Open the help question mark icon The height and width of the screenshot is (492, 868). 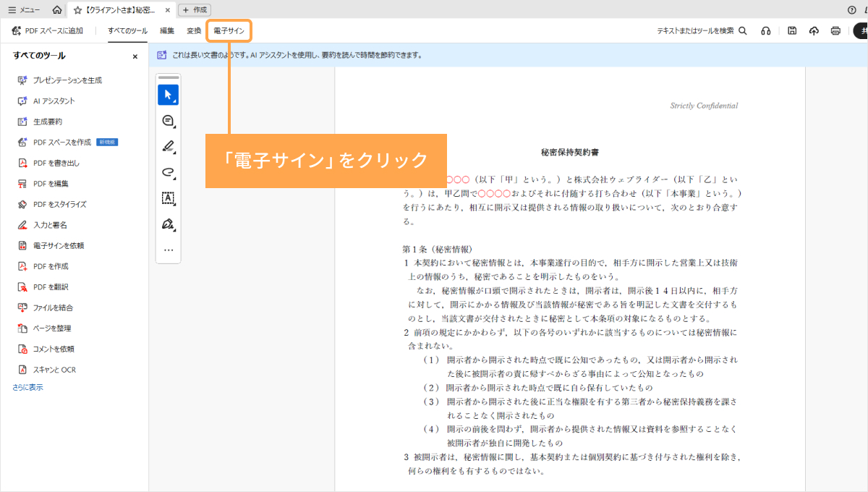pyautogui.click(x=852, y=10)
